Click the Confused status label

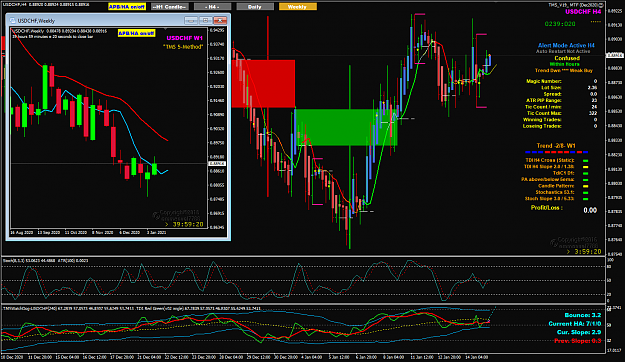click(567, 58)
